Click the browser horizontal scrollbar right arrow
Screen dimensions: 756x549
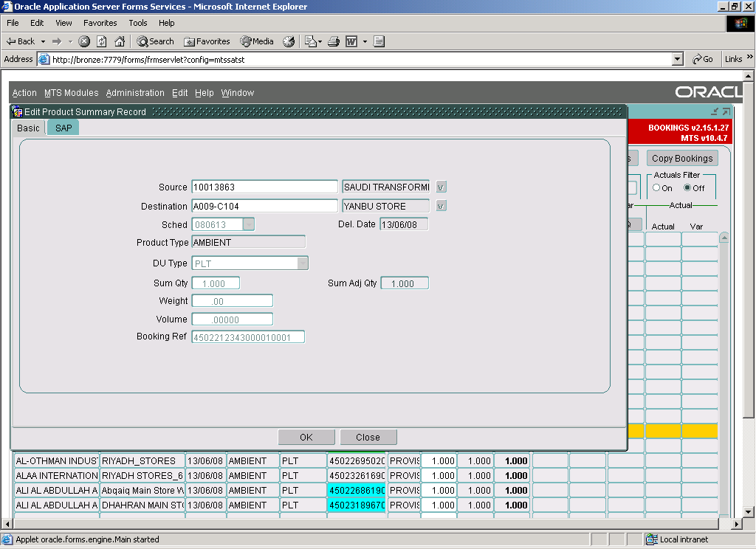(737, 523)
